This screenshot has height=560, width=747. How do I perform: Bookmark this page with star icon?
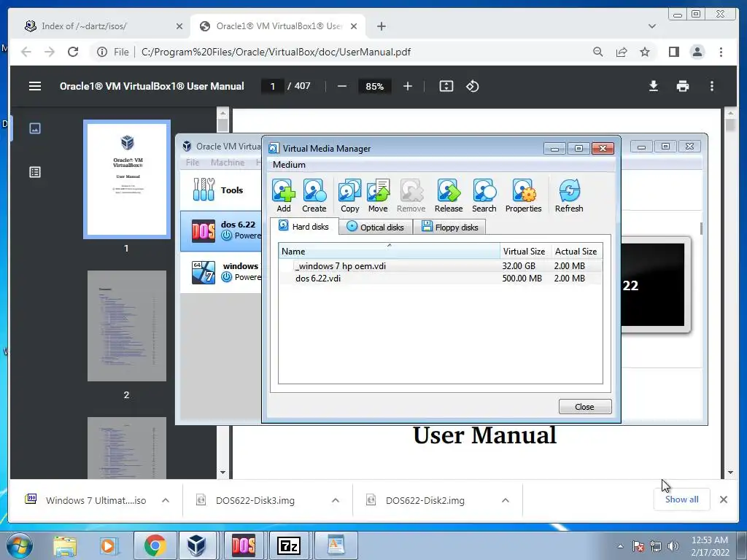point(645,52)
